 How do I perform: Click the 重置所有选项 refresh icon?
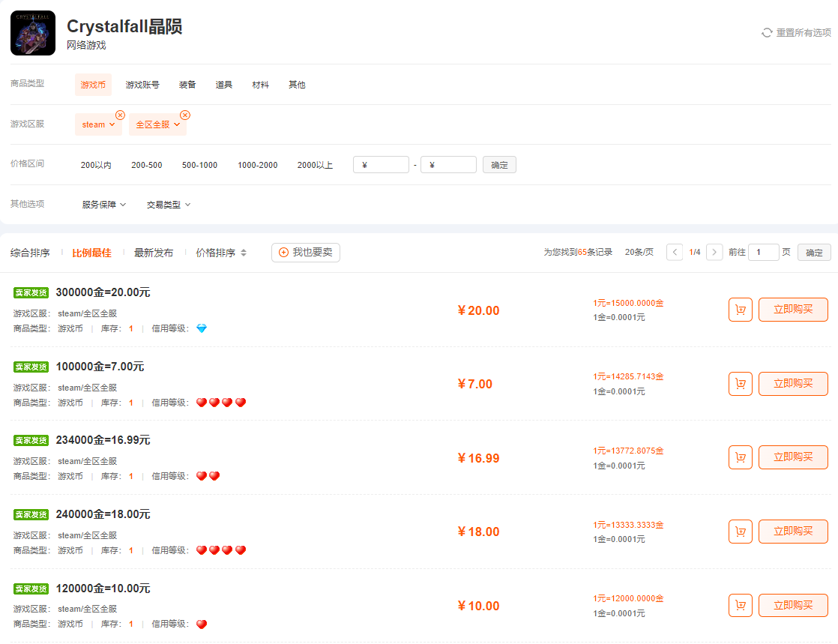pos(766,33)
